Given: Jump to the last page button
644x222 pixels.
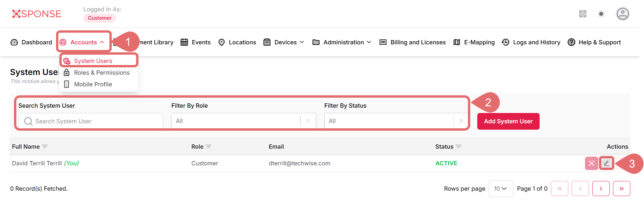Looking at the screenshot, I should [x=621, y=189].
